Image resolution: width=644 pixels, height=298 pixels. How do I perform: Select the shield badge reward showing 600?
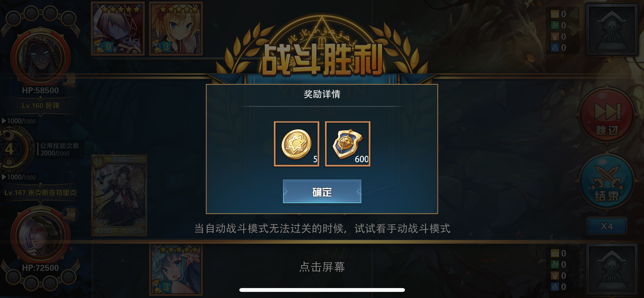click(348, 144)
